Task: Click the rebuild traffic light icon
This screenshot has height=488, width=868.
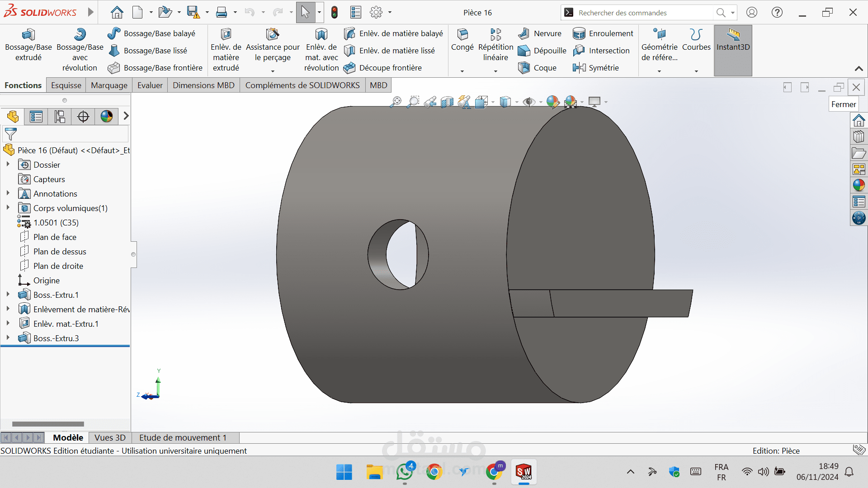Action: tap(335, 13)
